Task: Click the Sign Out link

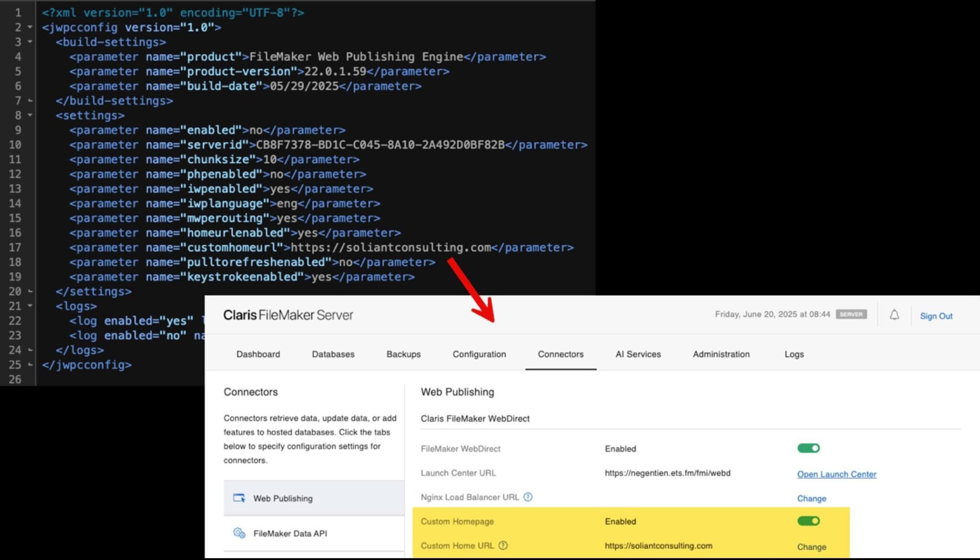Action: coord(936,316)
